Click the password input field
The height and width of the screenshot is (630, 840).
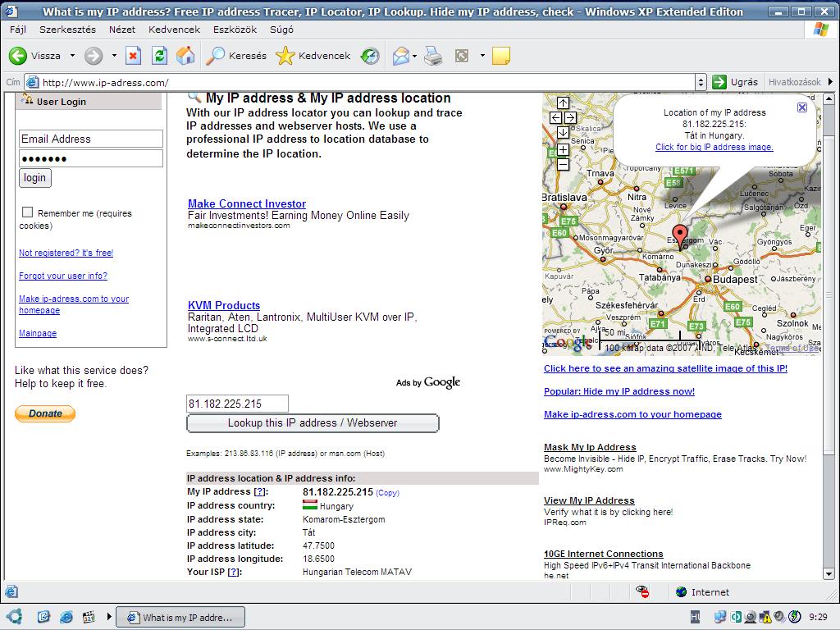91,158
